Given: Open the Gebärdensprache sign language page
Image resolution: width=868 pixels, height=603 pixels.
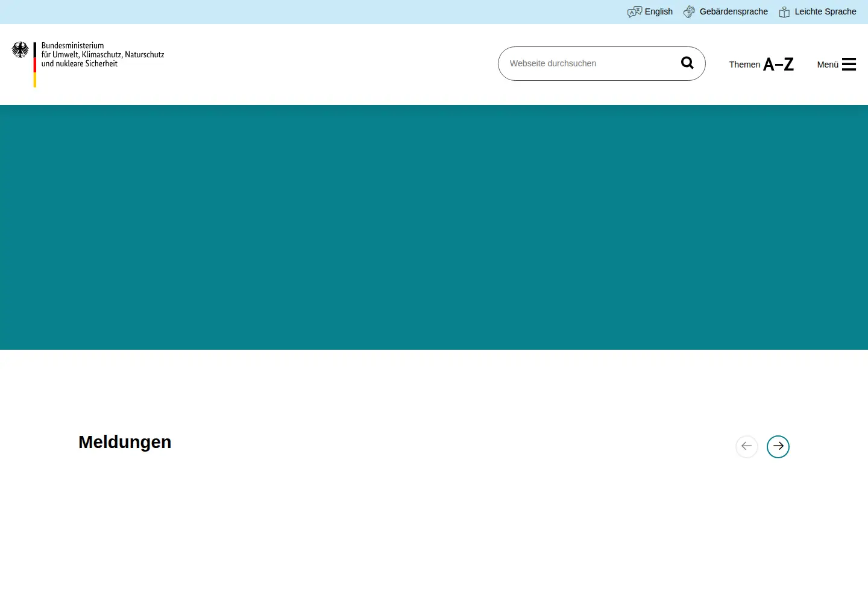Looking at the screenshot, I should tap(726, 11).
